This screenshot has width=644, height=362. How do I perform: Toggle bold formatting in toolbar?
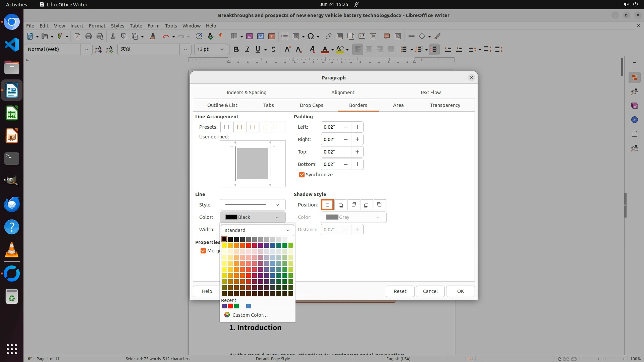[236, 49]
